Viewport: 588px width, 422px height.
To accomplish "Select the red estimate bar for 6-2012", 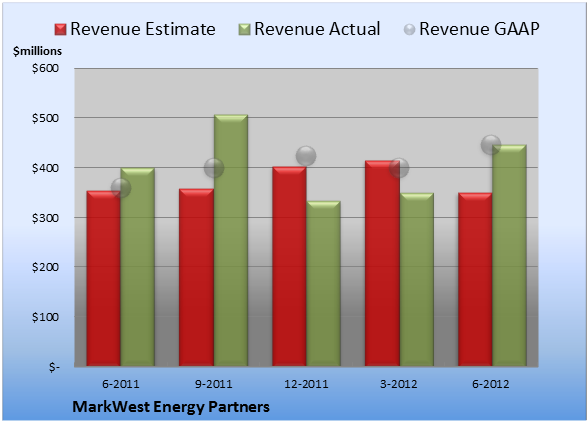I will [475, 279].
